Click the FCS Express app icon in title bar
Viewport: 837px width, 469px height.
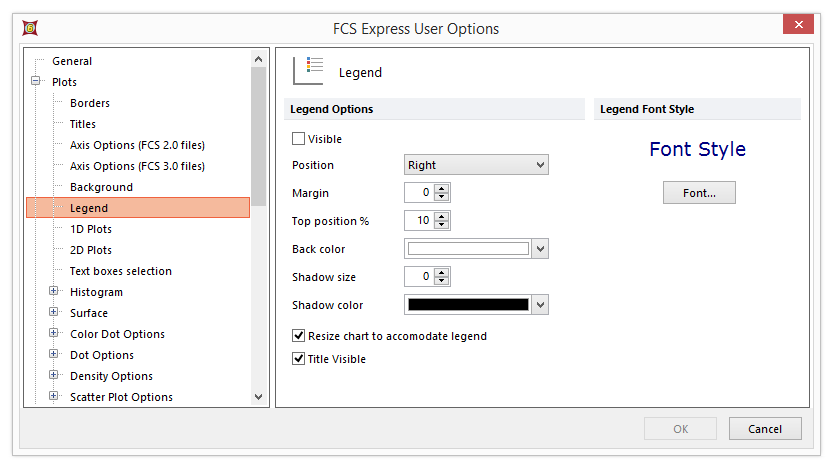(x=28, y=28)
